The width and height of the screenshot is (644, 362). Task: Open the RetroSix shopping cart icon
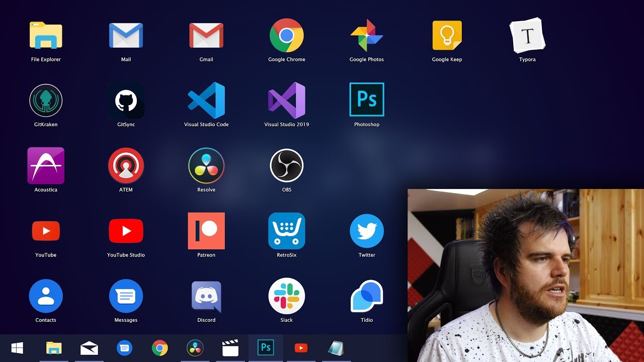coord(286,231)
